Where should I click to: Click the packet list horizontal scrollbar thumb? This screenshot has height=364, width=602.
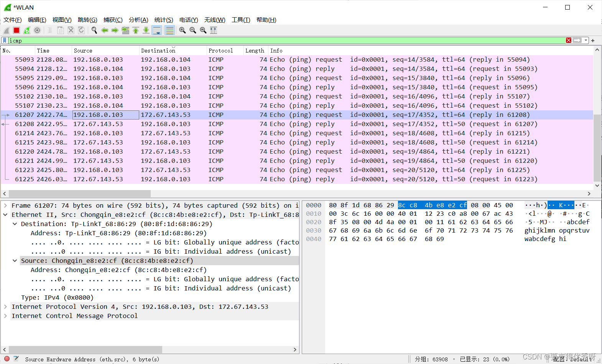coord(80,194)
